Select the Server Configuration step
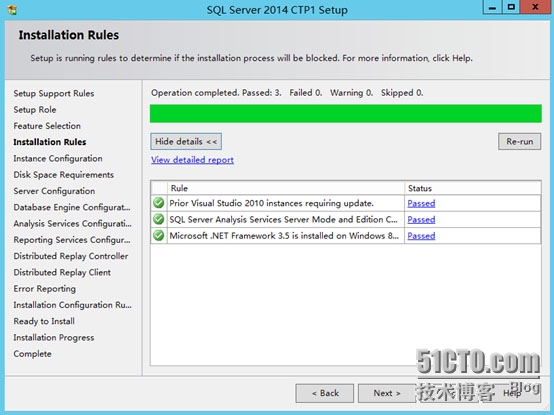Viewport: 554px width, 415px height. tap(54, 191)
